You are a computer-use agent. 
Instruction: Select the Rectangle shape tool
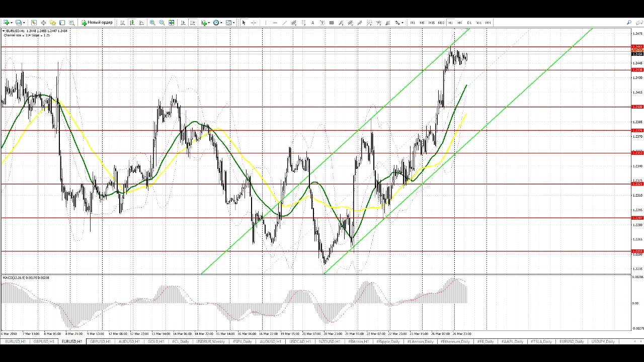click(x=332, y=23)
